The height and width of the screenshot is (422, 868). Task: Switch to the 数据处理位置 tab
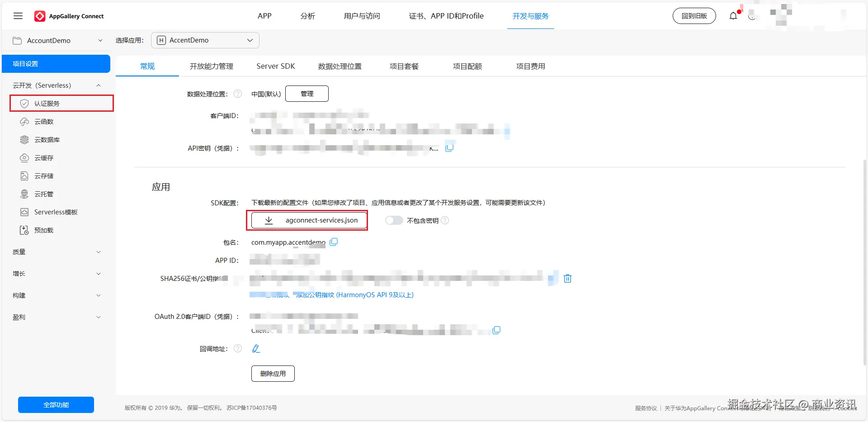[340, 66]
